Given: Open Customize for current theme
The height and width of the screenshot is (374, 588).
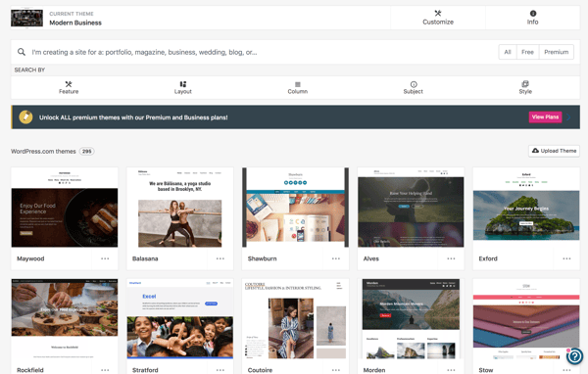Looking at the screenshot, I should pos(438,18).
